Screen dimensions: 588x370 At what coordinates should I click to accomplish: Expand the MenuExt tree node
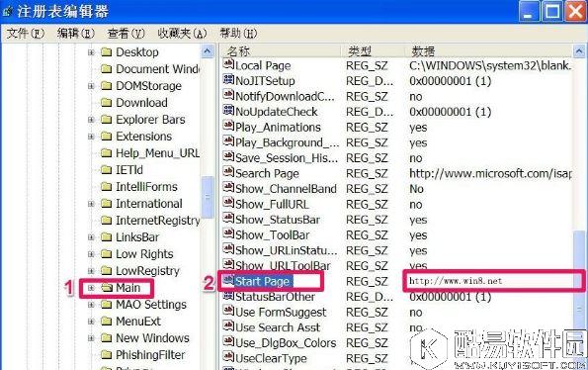coord(91,322)
